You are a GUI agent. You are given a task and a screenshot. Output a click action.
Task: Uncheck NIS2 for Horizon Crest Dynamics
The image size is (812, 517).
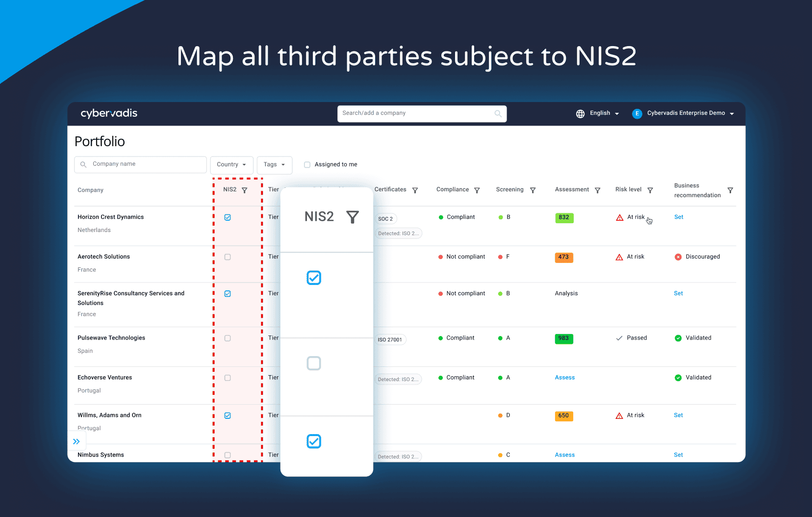point(228,217)
